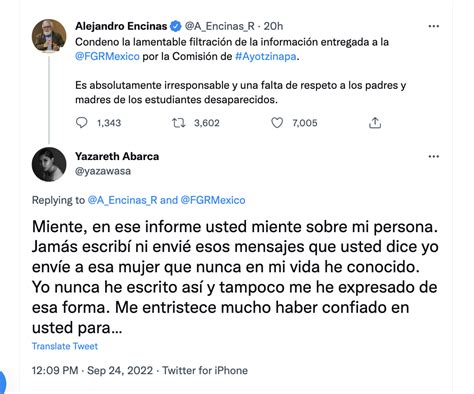Open @FGRMexico in the Replying to line
This screenshot has height=394, width=474.
pyautogui.click(x=213, y=200)
